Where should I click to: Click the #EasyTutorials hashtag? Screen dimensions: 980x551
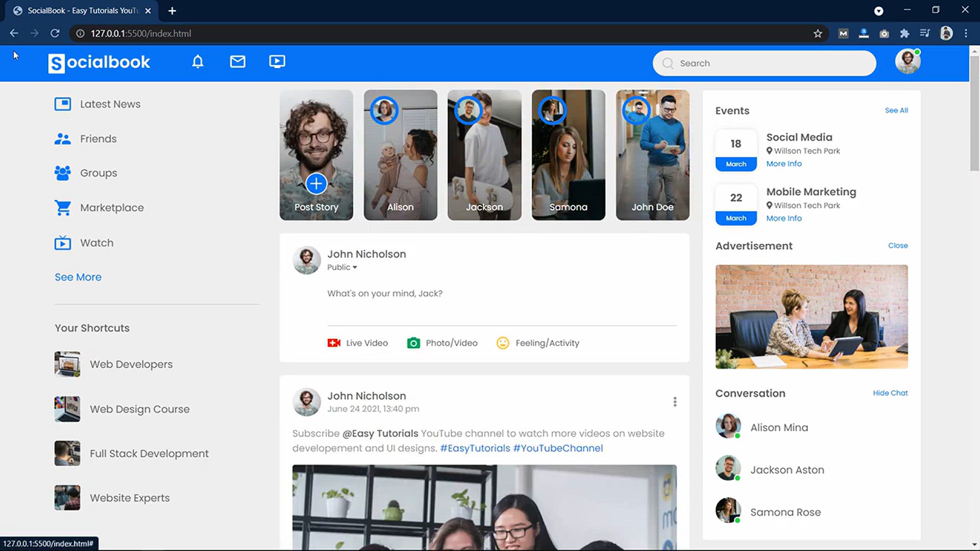(x=475, y=448)
